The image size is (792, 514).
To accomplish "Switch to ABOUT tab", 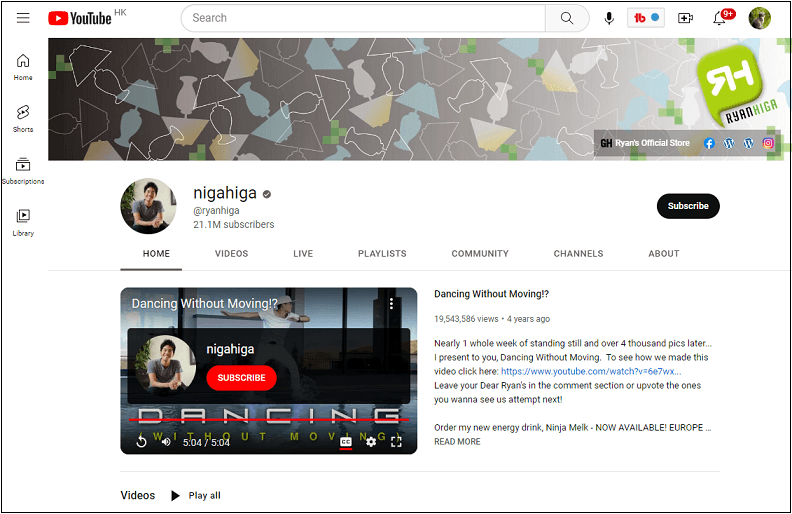I will [664, 253].
